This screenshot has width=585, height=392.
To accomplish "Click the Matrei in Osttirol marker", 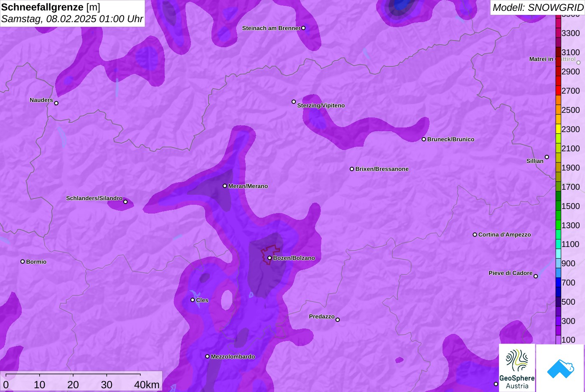I will tap(579, 63).
